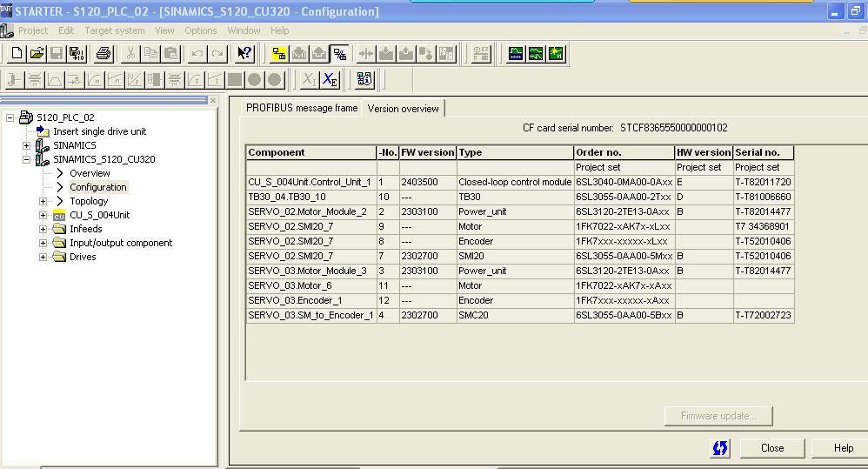Select the CU_S_004Unit.Control_Unit_1 row
The image size is (868, 469).
coord(520,182)
